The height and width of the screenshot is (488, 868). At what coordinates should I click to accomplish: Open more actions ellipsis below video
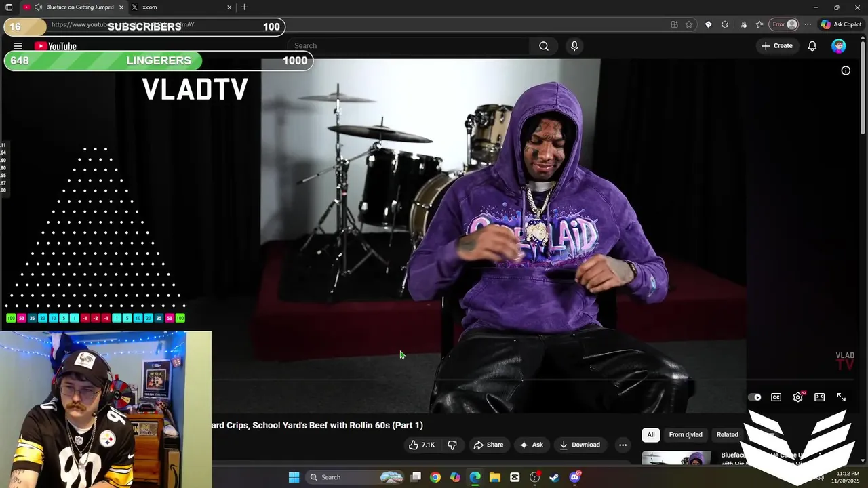[x=623, y=445]
